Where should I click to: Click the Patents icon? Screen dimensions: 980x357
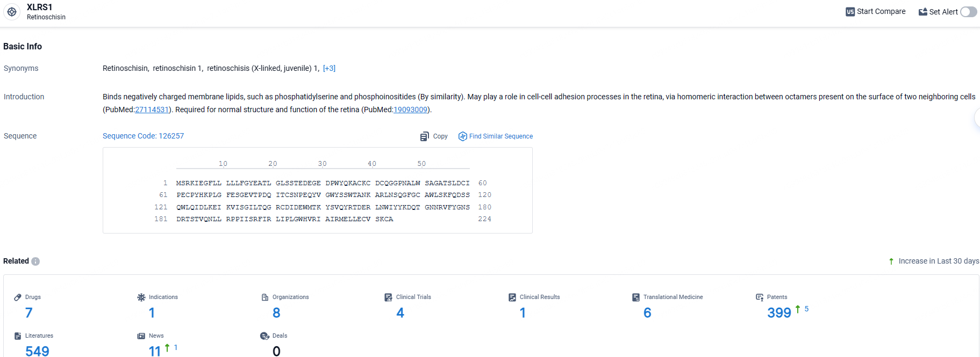(760, 297)
